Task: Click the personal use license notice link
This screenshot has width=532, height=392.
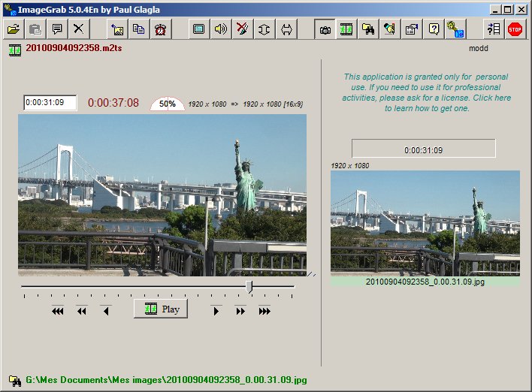Action: [427, 92]
